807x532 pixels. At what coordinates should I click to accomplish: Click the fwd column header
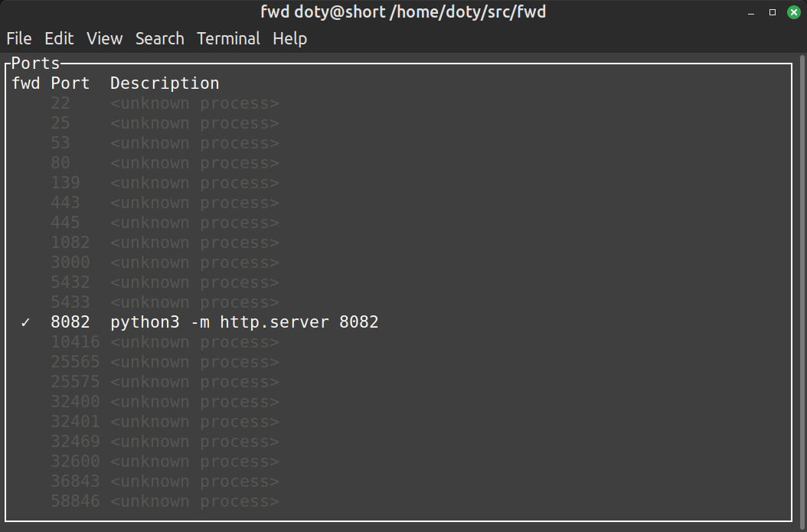[x=26, y=83]
